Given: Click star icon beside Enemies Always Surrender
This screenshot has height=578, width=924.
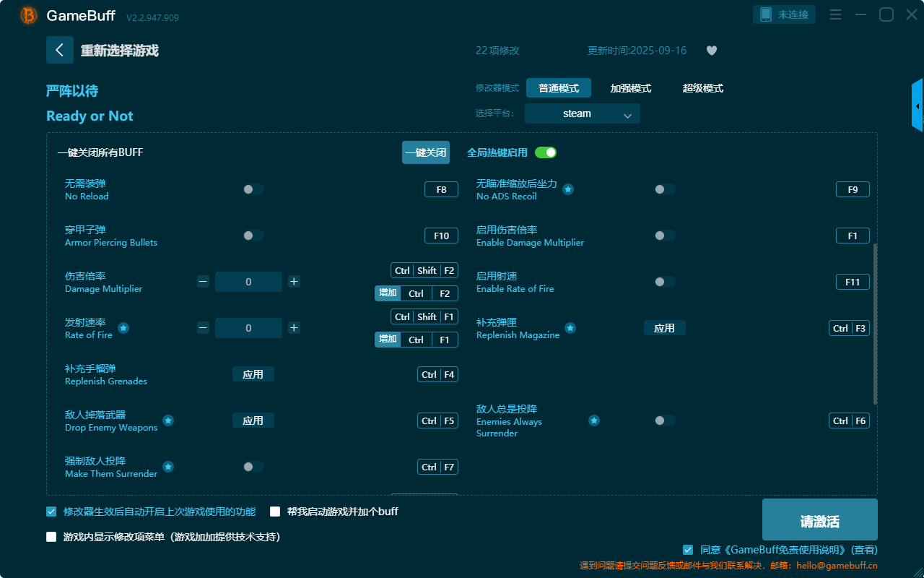Looking at the screenshot, I should point(594,420).
